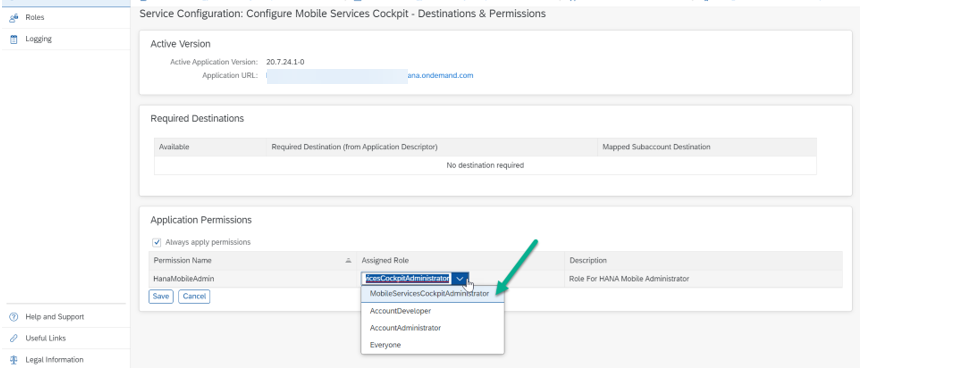Open Roles in the sidebar
Image resolution: width=956 pixels, height=391 pixels.
tap(35, 18)
